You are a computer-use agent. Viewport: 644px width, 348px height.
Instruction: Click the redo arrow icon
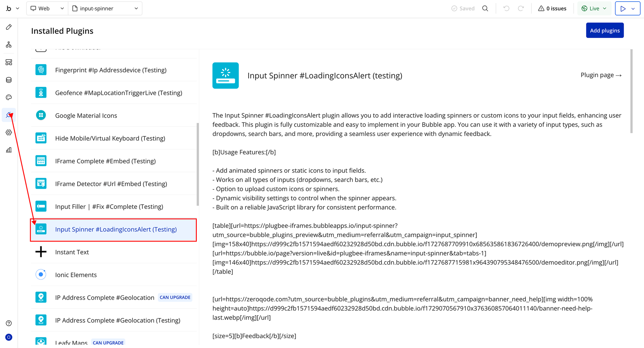point(521,8)
